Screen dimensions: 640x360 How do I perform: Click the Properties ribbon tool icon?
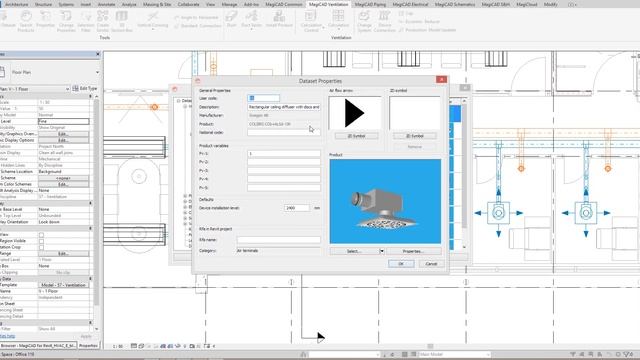coord(45,17)
